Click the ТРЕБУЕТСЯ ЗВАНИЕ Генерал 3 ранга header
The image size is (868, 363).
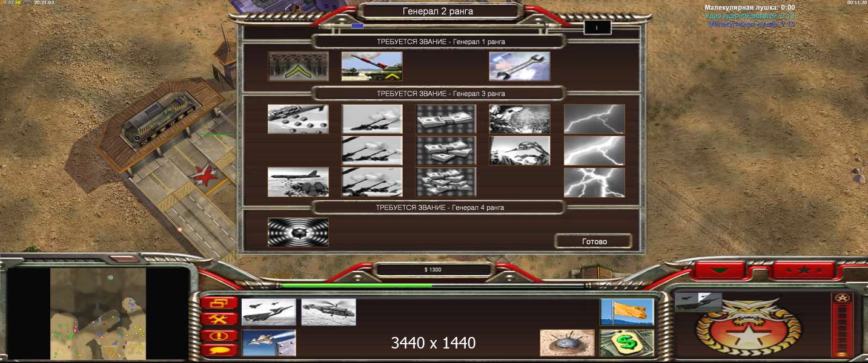(x=440, y=94)
